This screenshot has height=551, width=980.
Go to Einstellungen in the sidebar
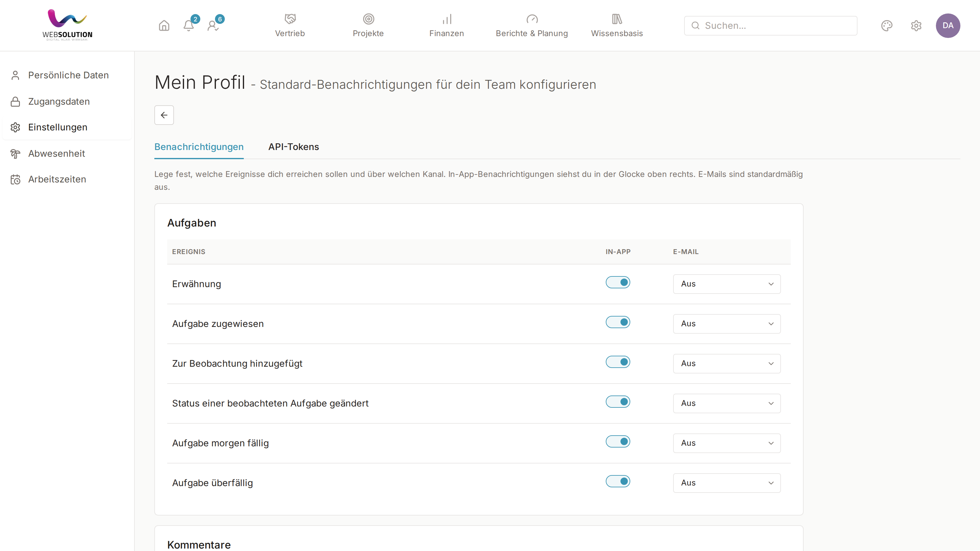(67, 127)
